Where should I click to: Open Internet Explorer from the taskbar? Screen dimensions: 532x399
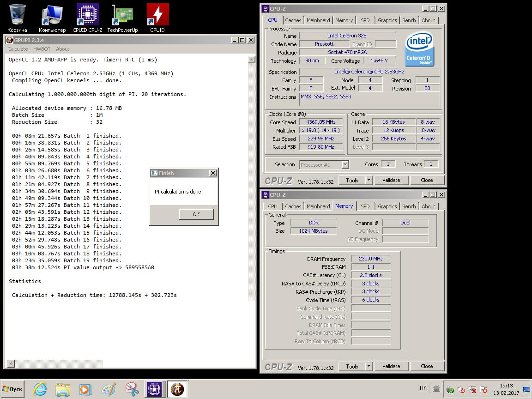coord(40,389)
